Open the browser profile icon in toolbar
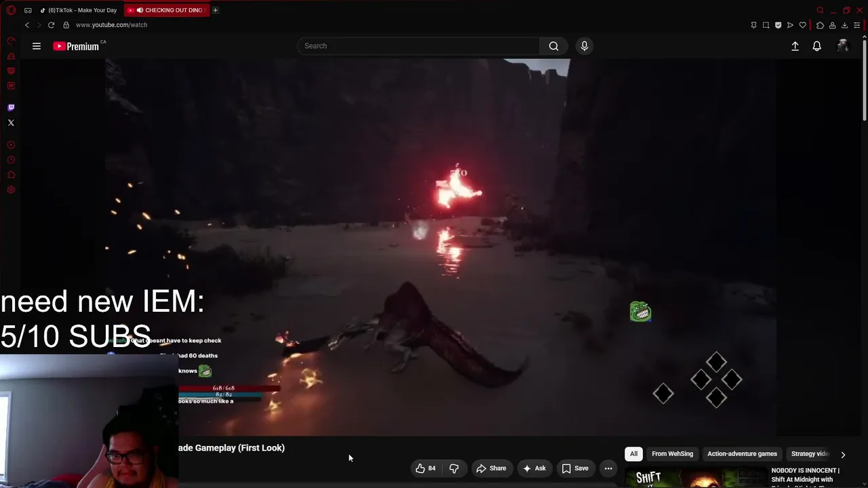This screenshot has width=868, height=488. pyautogui.click(x=832, y=25)
